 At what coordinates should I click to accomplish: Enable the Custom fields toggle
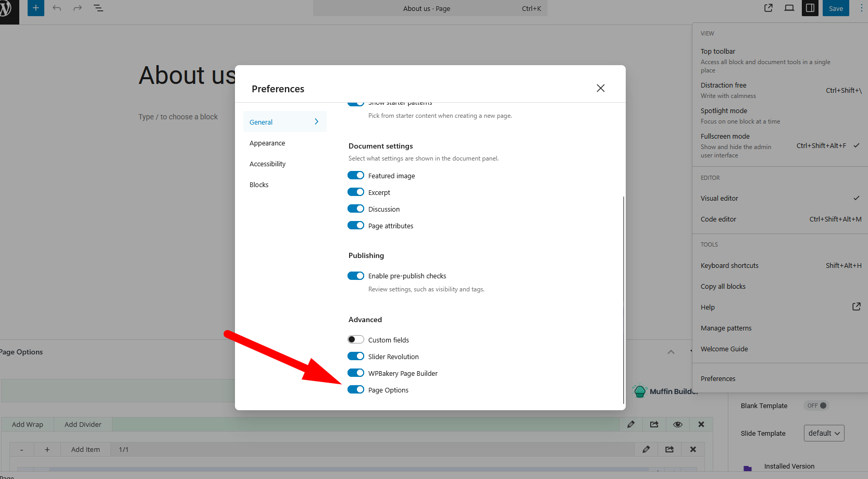point(356,340)
